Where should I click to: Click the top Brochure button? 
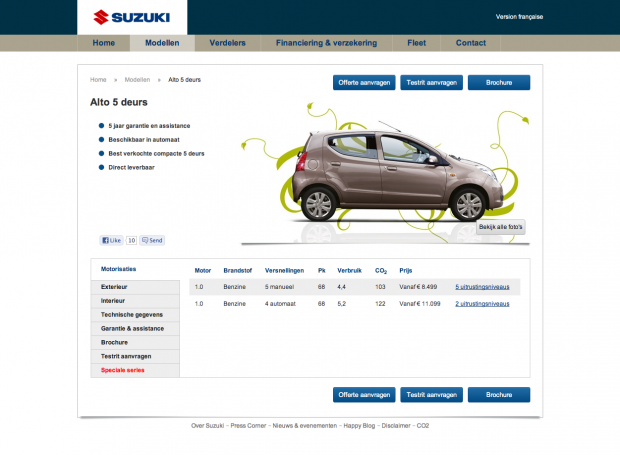pos(499,83)
